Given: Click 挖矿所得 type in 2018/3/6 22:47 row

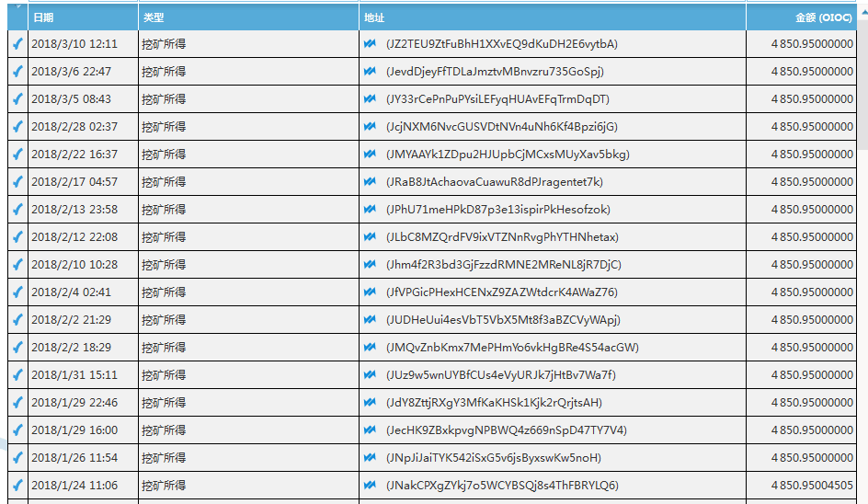Looking at the screenshot, I should pyautogui.click(x=164, y=72).
